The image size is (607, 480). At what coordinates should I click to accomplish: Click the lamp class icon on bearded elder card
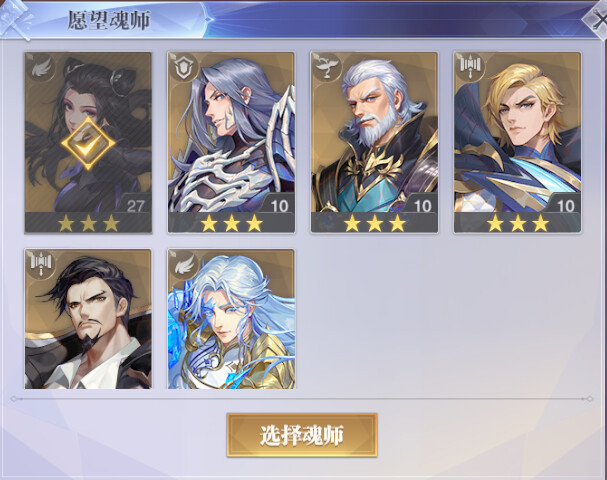point(327,69)
